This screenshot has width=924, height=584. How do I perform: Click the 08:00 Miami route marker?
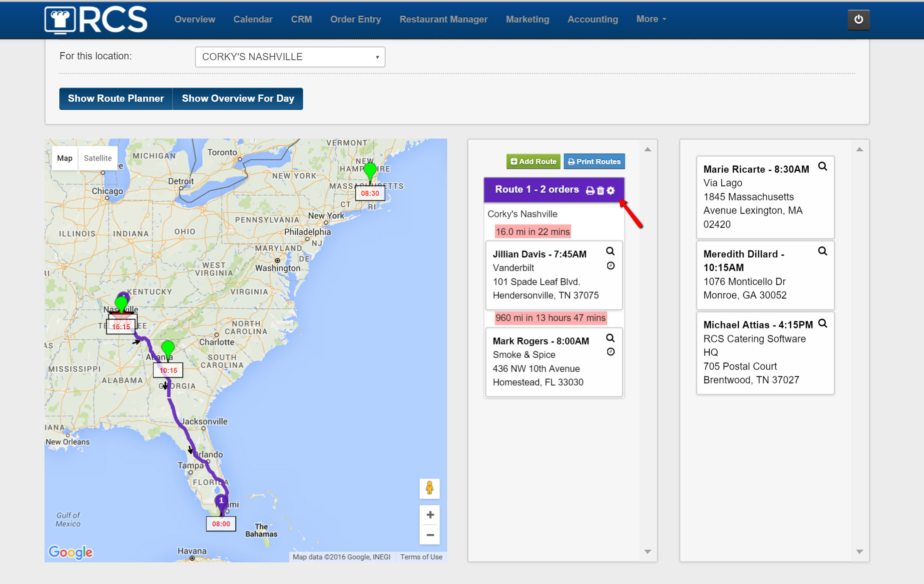[221, 501]
